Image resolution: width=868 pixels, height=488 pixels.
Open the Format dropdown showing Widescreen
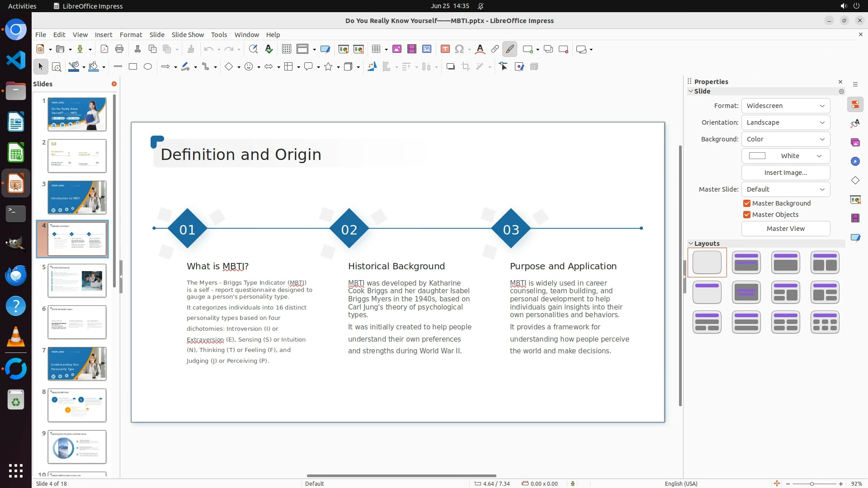(x=785, y=106)
